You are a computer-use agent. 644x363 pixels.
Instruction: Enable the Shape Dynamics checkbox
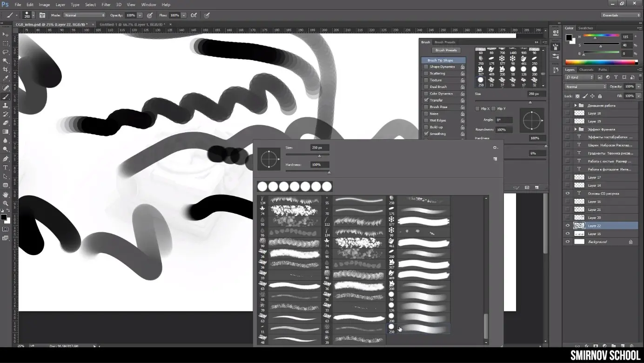(426, 67)
